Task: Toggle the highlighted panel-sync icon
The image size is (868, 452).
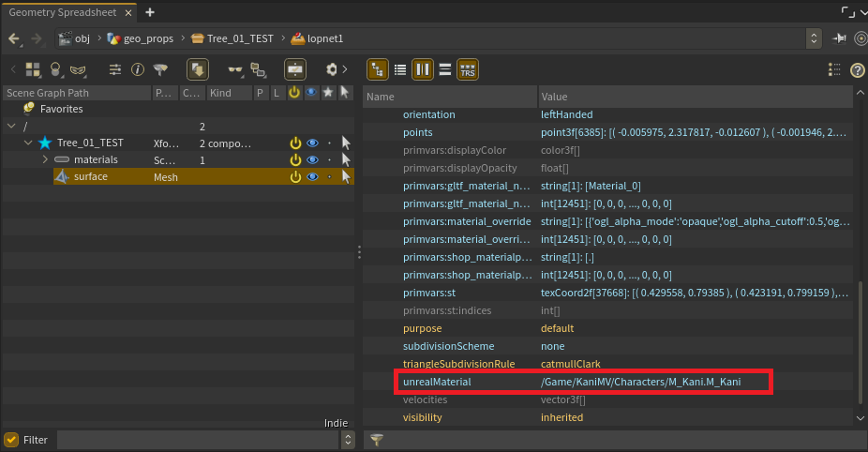Action: 295,69
